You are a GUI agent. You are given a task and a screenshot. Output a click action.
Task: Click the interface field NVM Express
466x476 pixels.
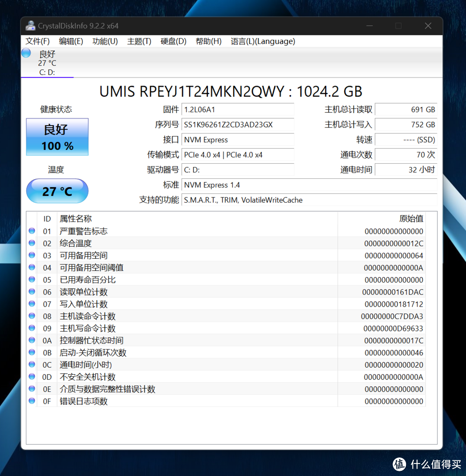(x=238, y=140)
